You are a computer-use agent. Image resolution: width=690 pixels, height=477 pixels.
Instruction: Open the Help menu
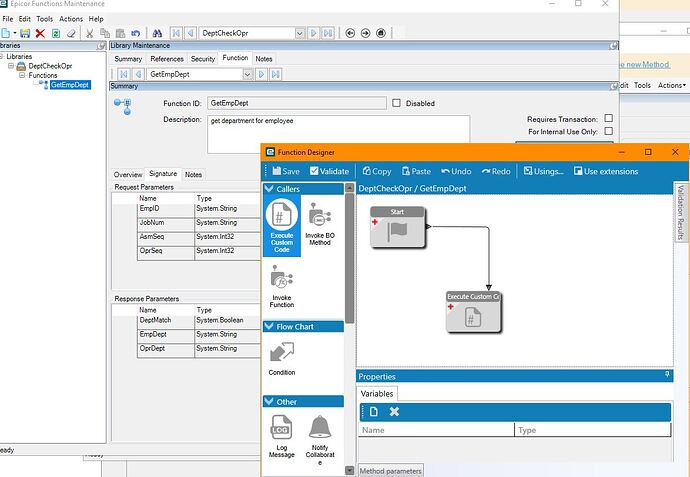[x=96, y=19]
